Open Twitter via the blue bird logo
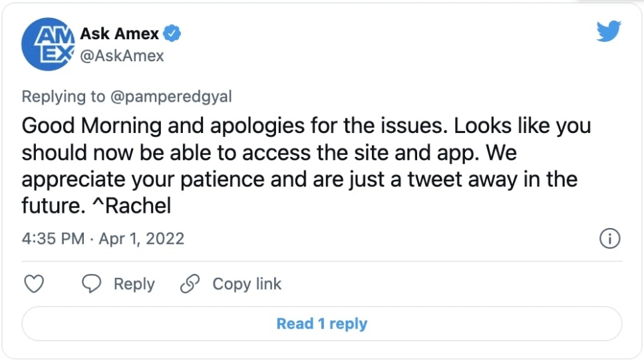644x361 pixels. (609, 31)
